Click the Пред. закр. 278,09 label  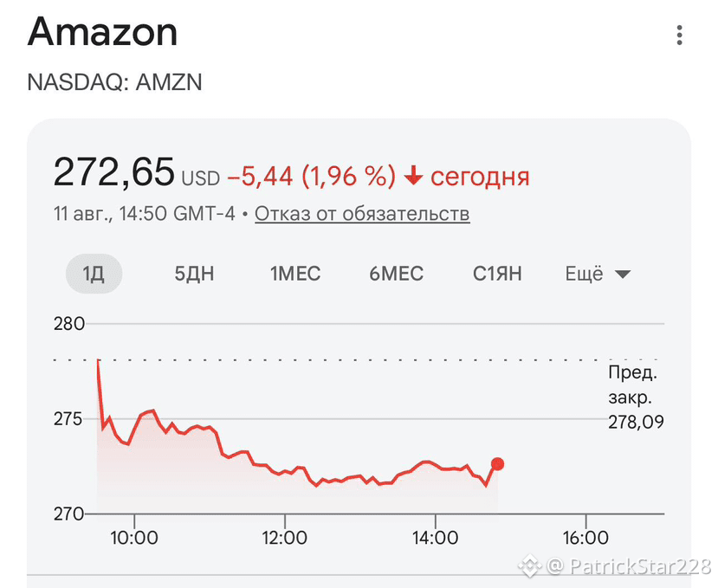coord(636,397)
